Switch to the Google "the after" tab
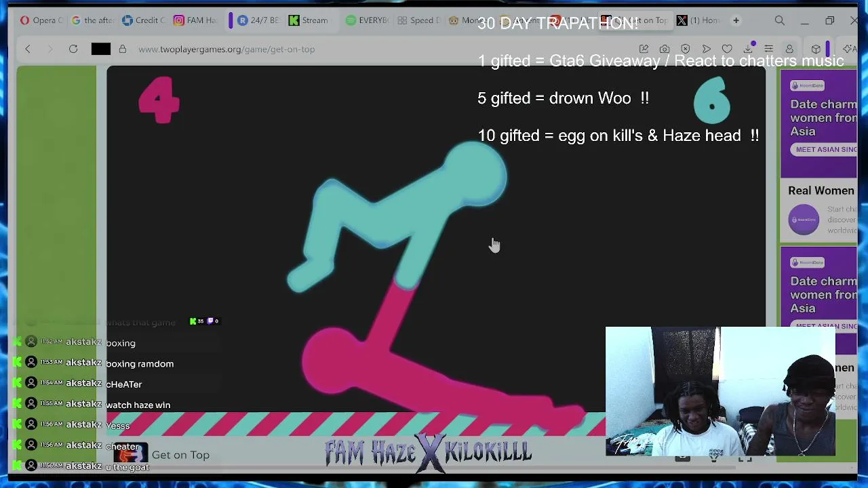Viewport: 868px width, 488px height. [92, 20]
